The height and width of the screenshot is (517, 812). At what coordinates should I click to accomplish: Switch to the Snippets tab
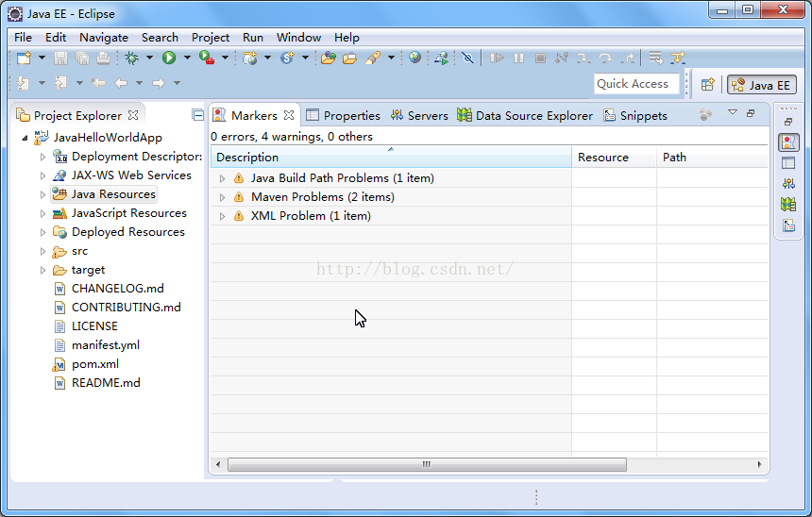(x=635, y=115)
